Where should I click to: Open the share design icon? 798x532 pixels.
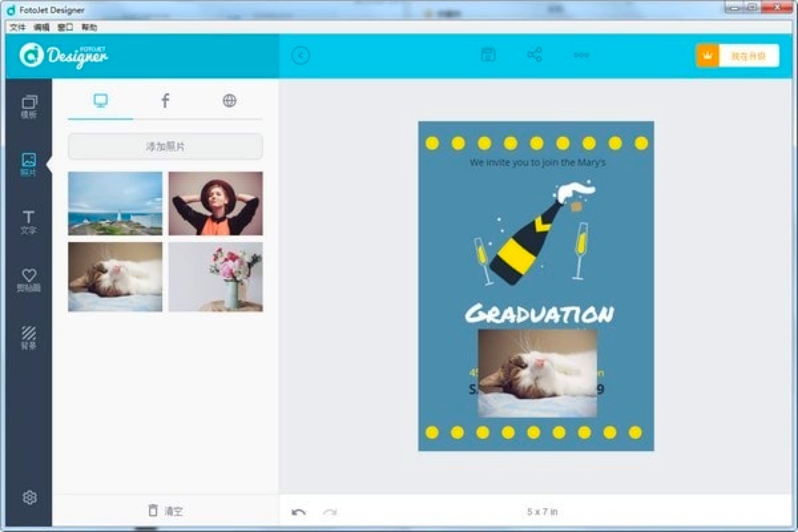pyautogui.click(x=535, y=55)
